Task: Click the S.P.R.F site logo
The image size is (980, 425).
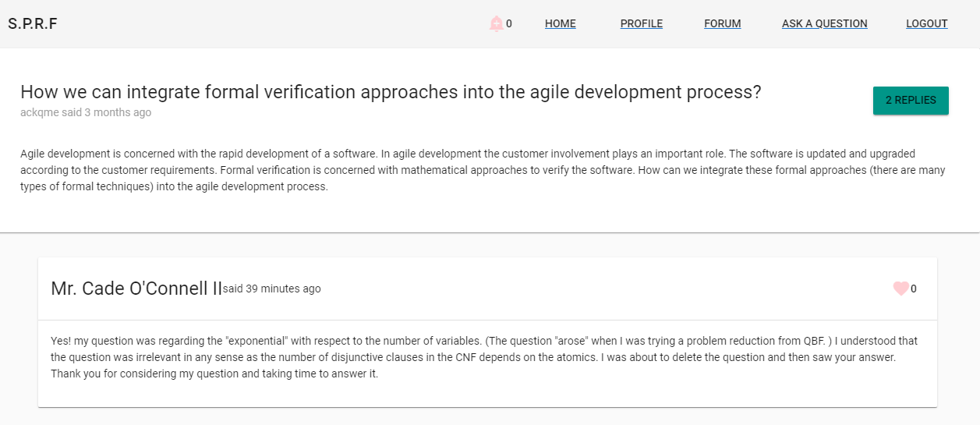Action: (33, 24)
